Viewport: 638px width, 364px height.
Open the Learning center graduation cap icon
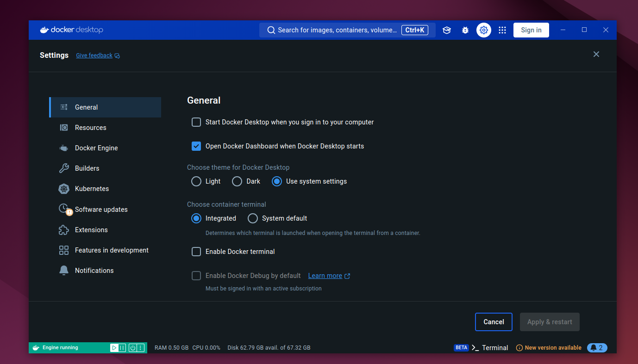(x=447, y=30)
